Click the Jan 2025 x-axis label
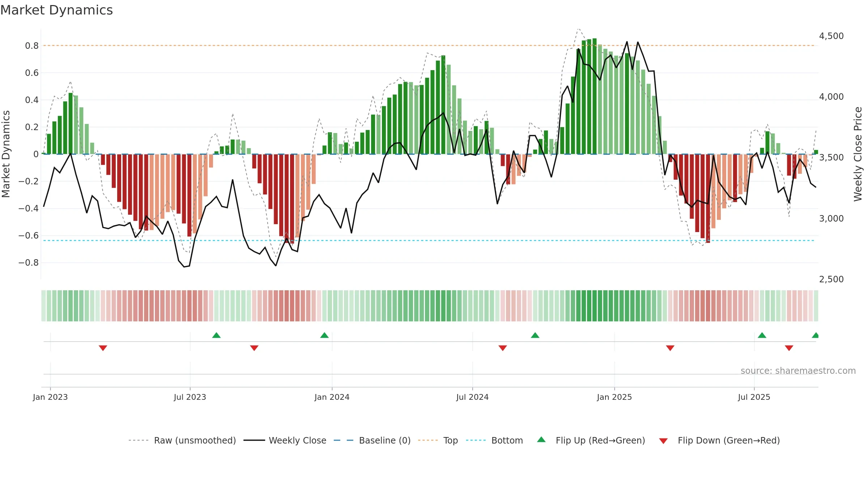This screenshot has height=488, width=868. tap(614, 397)
